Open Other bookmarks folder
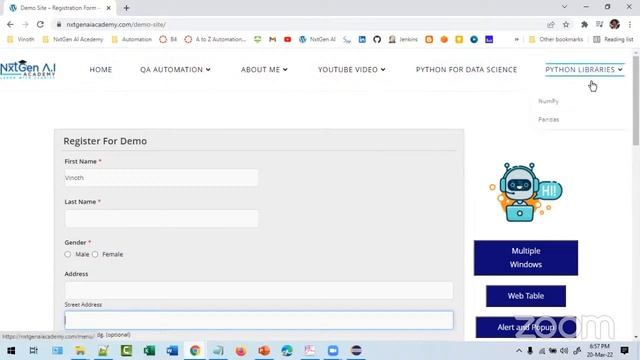 [556, 39]
